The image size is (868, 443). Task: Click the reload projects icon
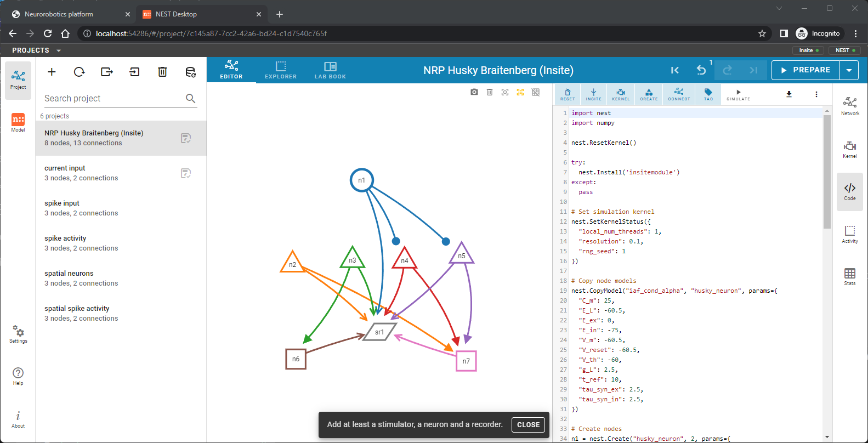(80, 72)
